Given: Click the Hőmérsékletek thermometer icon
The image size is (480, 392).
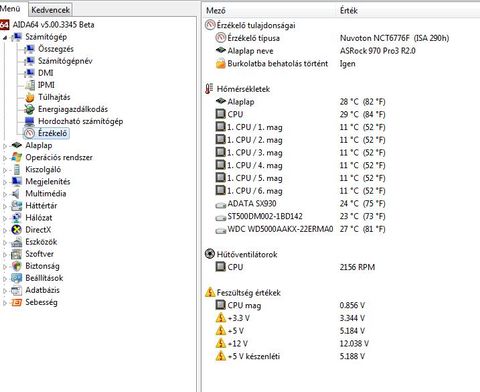Looking at the screenshot, I should (209, 89).
